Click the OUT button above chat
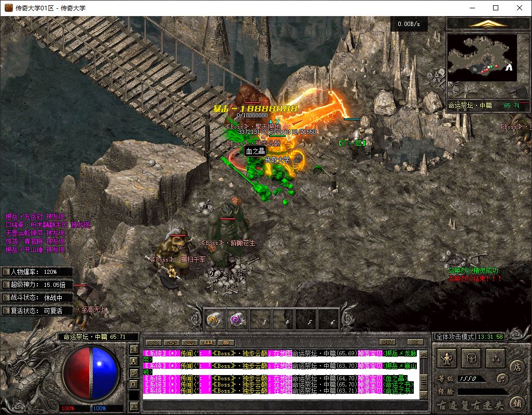Screen dimensions: 532x415 [x=388, y=342]
